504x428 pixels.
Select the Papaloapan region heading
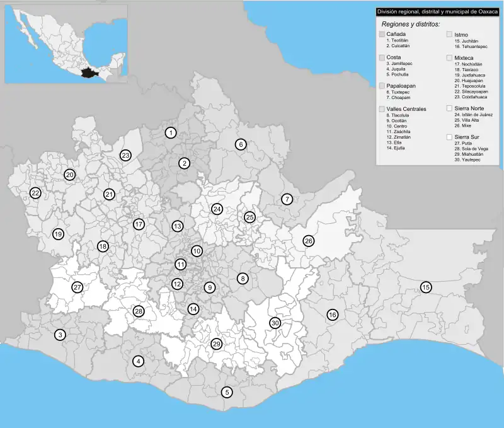coord(401,85)
